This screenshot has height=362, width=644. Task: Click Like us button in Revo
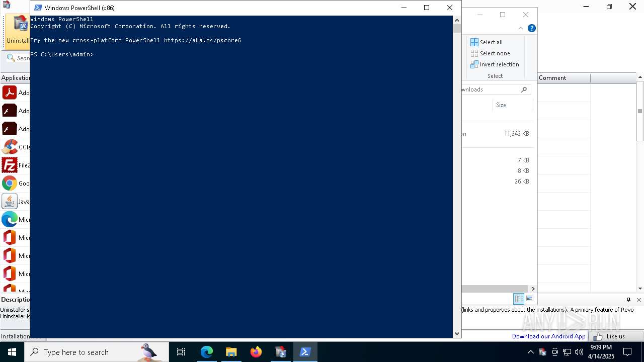(x=617, y=336)
